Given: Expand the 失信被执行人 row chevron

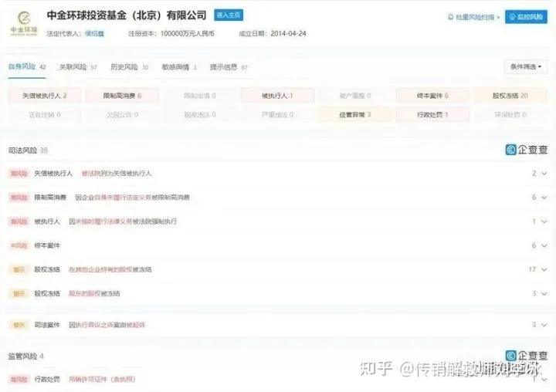Looking at the screenshot, I should [544, 174].
